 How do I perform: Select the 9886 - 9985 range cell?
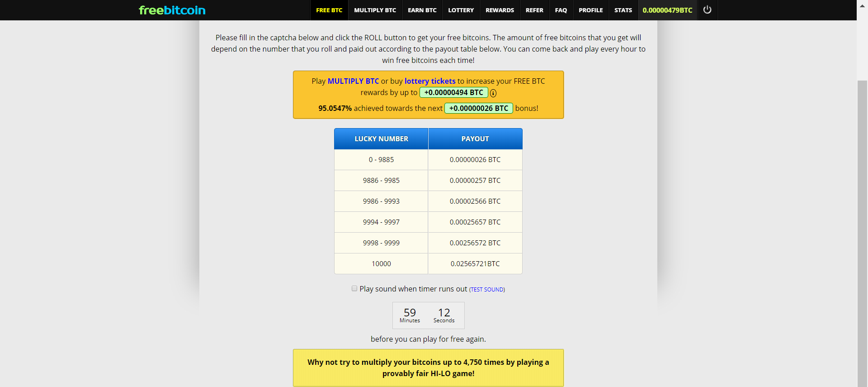point(381,181)
